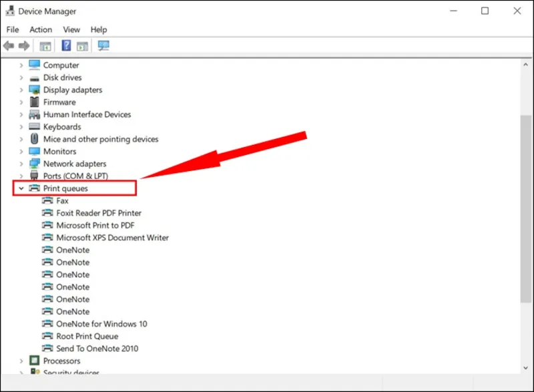Viewport: 534px width, 392px height.
Task: Click the Back arrow toolbar icon
Action: pyautogui.click(x=9, y=46)
